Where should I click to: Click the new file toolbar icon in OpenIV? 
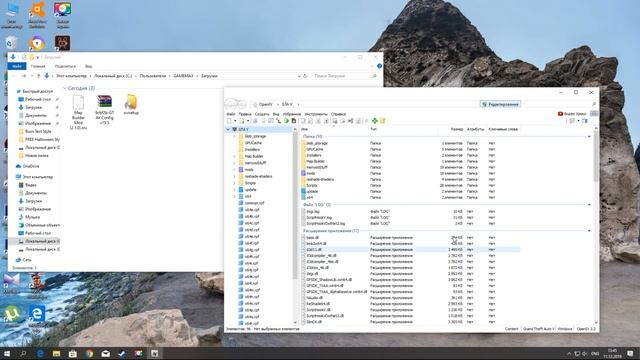coord(229,121)
